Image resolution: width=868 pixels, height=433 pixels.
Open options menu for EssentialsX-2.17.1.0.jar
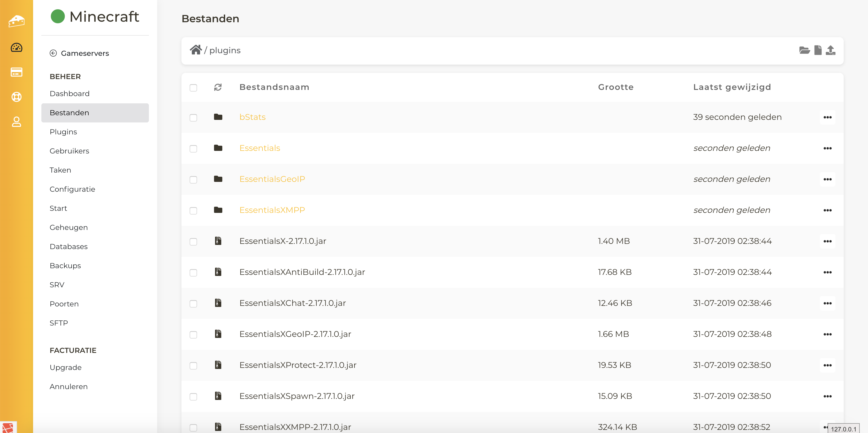[x=827, y=241]
